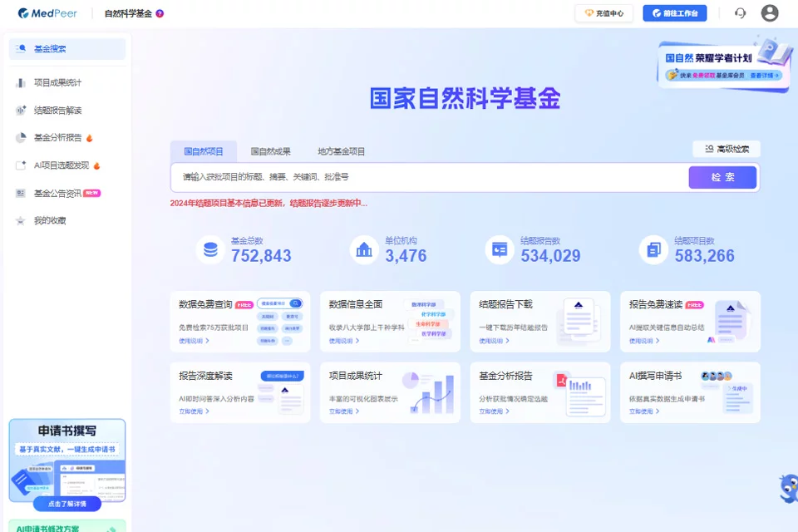
Task: Click the 结题报告解读 sidebar icon
Action: (21, 111)
